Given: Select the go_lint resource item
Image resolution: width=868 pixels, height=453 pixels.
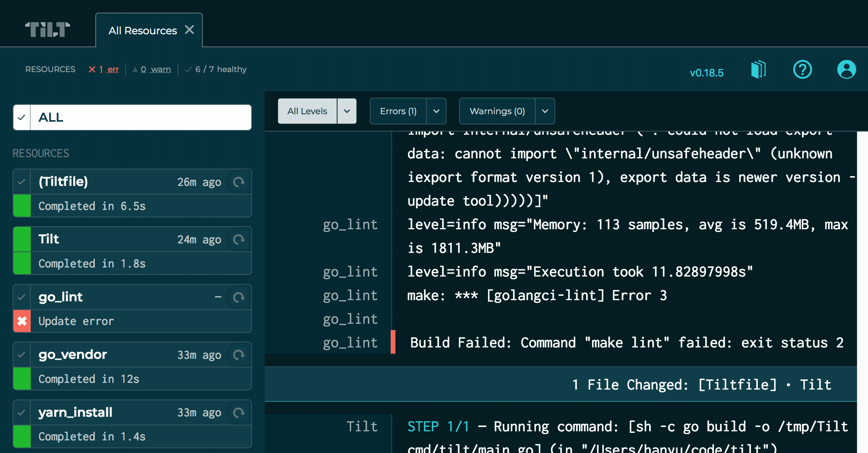Looking at the screenshot, I should pyautogui.click(x=132, y=297).
